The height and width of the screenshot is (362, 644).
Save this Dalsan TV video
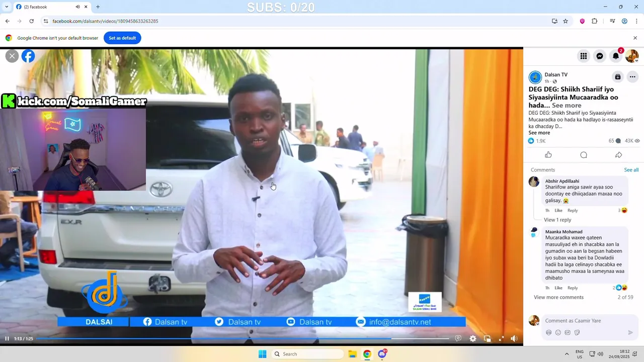pos(618,77)
